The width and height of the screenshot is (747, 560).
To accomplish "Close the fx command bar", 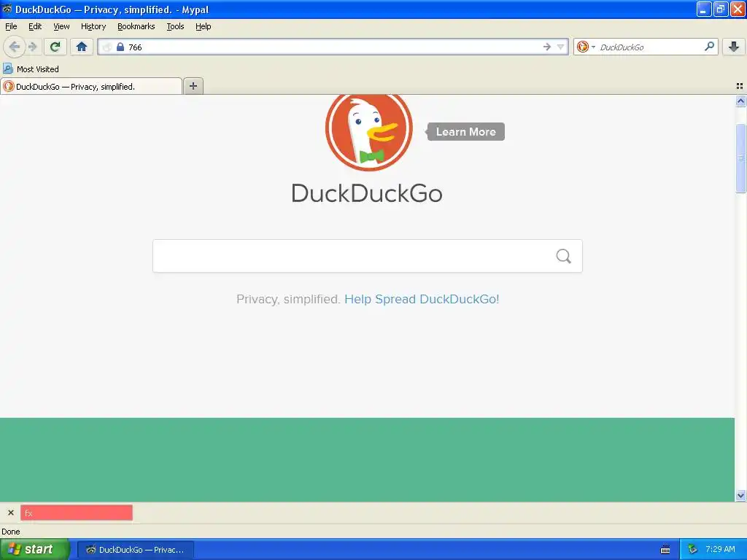I will pos(11,513).
